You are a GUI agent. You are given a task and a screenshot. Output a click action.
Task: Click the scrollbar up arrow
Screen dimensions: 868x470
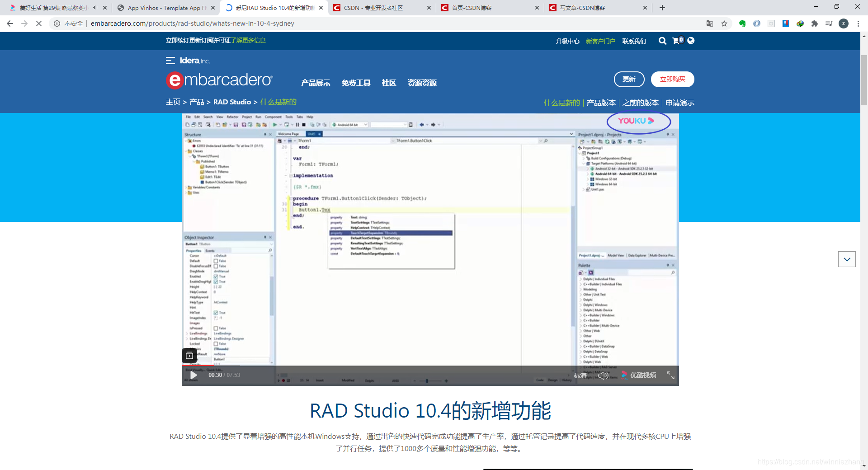coord(864,36)
